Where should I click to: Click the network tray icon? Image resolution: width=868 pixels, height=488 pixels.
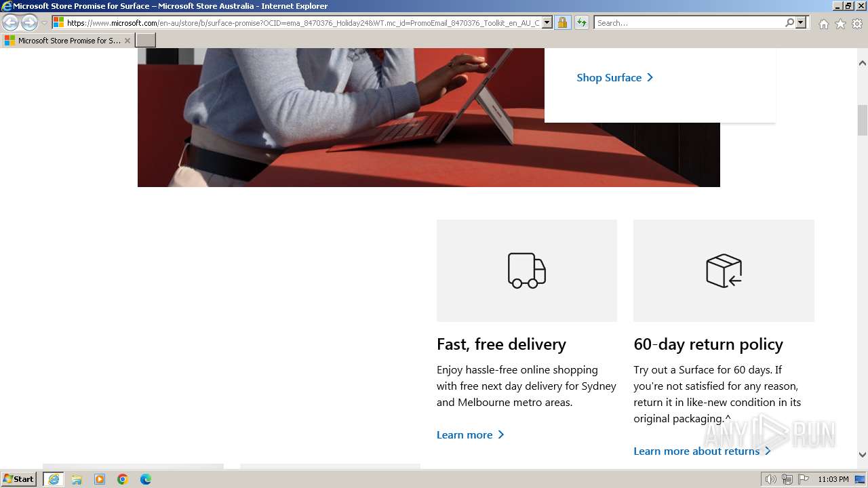click(x=787, y=479)
